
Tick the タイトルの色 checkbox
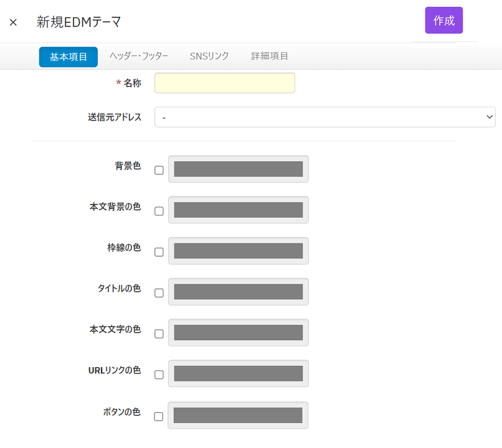click(x=159, y=292)
